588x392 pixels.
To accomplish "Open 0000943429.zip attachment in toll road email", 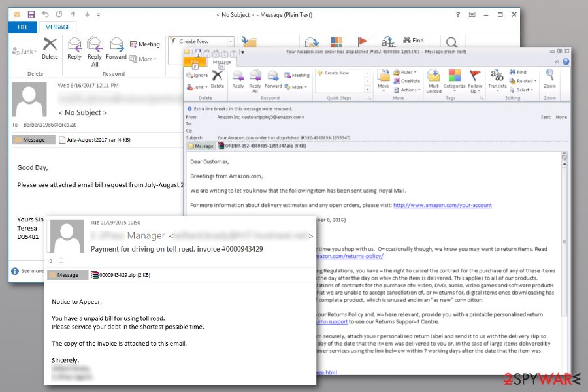I will tap(121, 275).
